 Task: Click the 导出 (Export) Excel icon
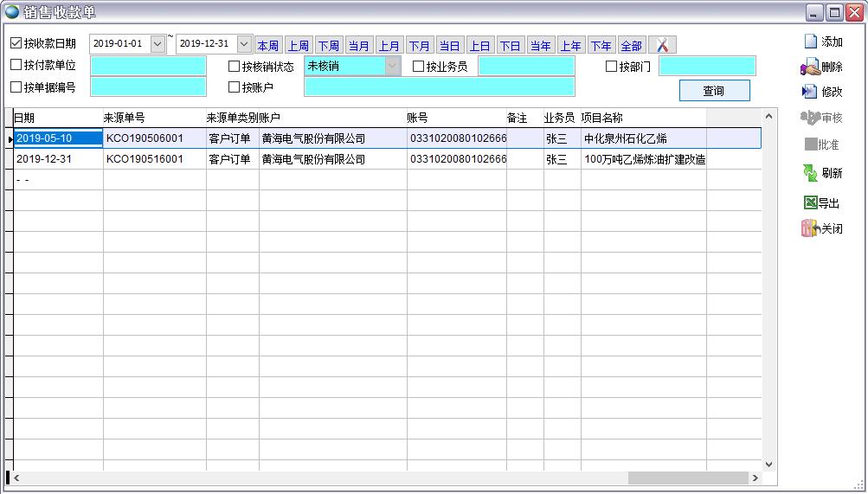810,203
